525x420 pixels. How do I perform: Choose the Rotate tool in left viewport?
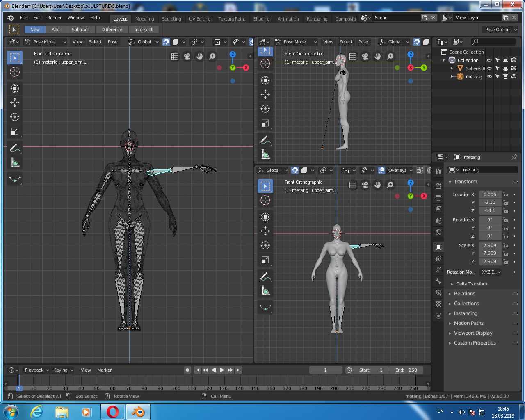click(x=15, y=117)
